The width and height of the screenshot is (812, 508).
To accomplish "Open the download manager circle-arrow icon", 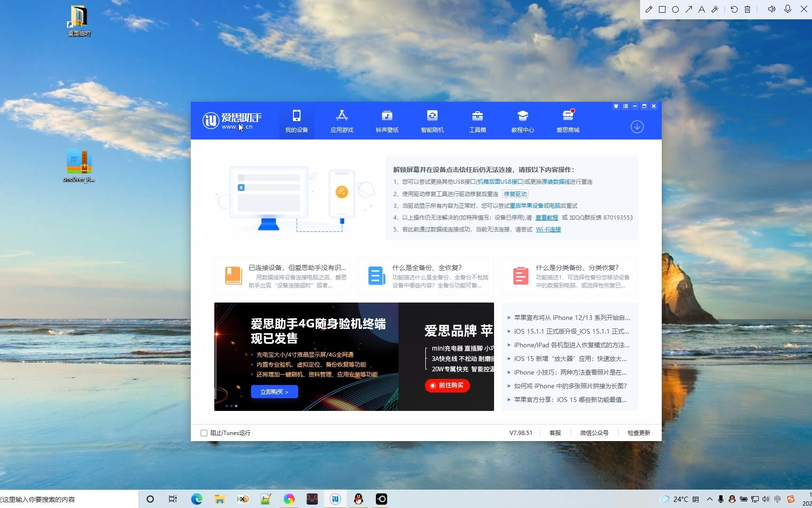I will coord(637,127).
